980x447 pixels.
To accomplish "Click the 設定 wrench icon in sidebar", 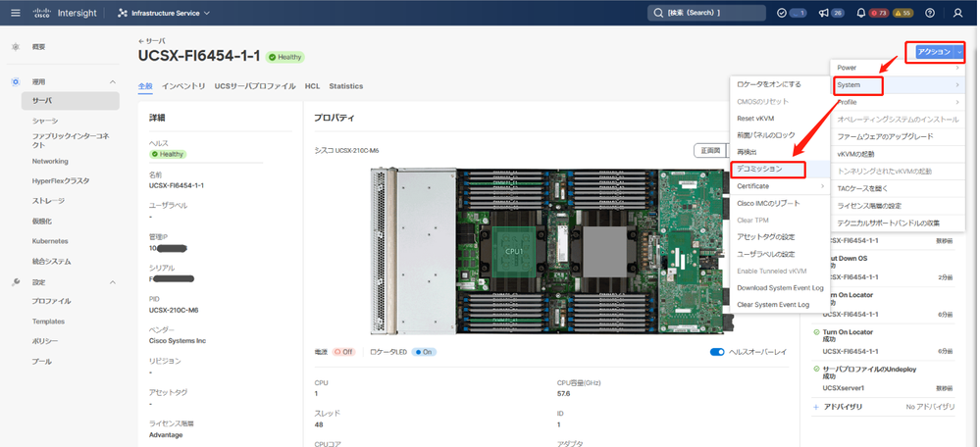I will pos(16,282).
